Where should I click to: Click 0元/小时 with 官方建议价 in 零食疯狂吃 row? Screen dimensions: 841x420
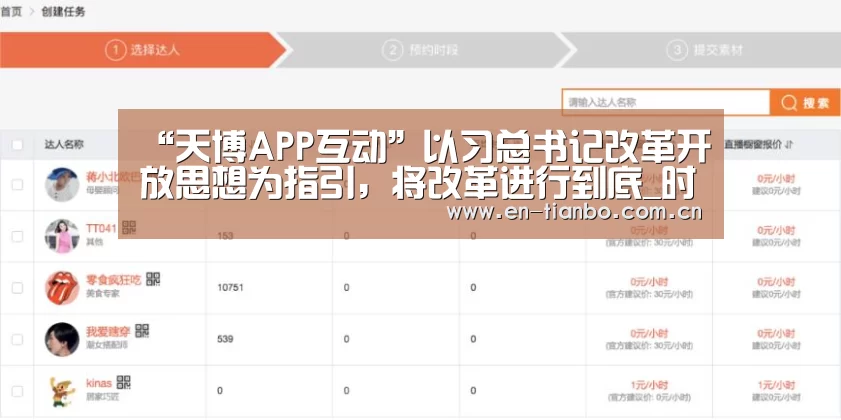649,282
